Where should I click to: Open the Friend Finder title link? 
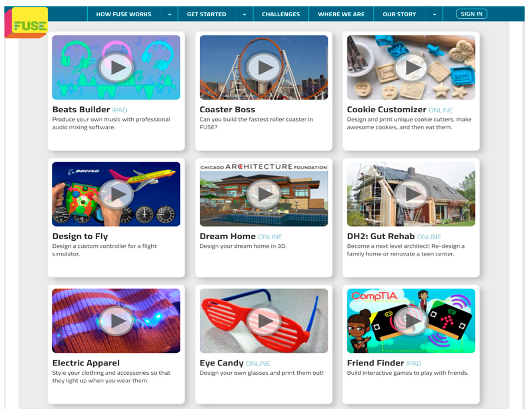[x=375, y=363]
